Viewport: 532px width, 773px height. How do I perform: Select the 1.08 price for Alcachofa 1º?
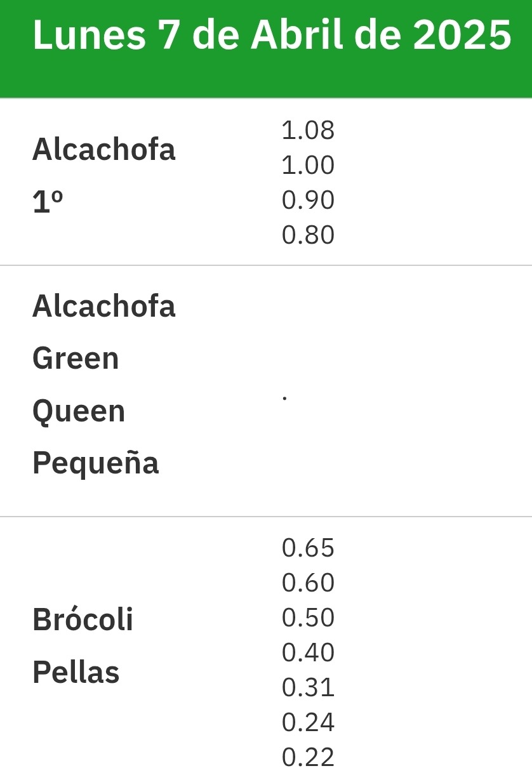tap(308, 130)
